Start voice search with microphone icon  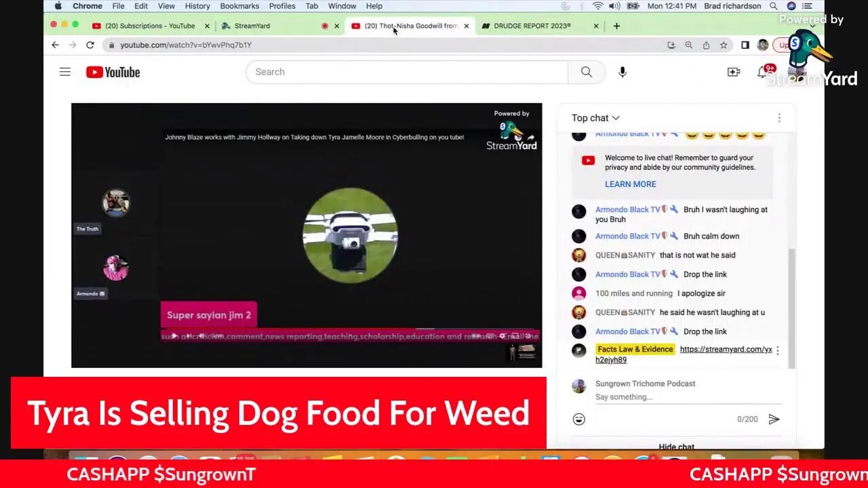click(623, 72)
